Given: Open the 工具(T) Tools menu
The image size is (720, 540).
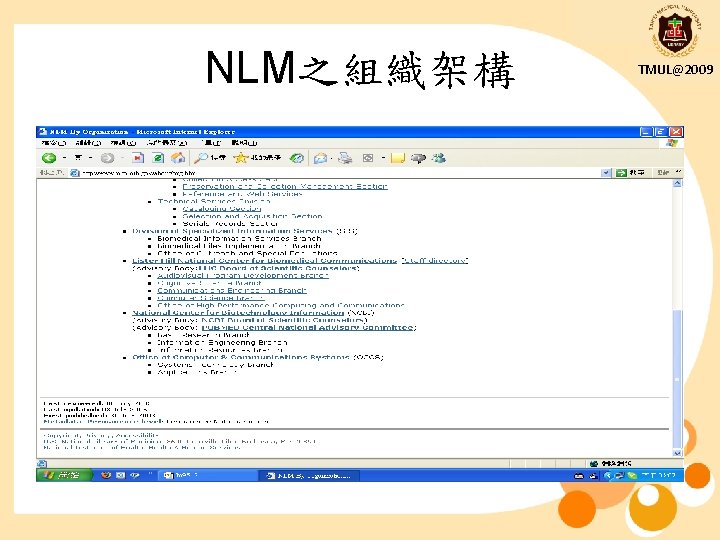Looking at the screenshot, I should point(212,143).
